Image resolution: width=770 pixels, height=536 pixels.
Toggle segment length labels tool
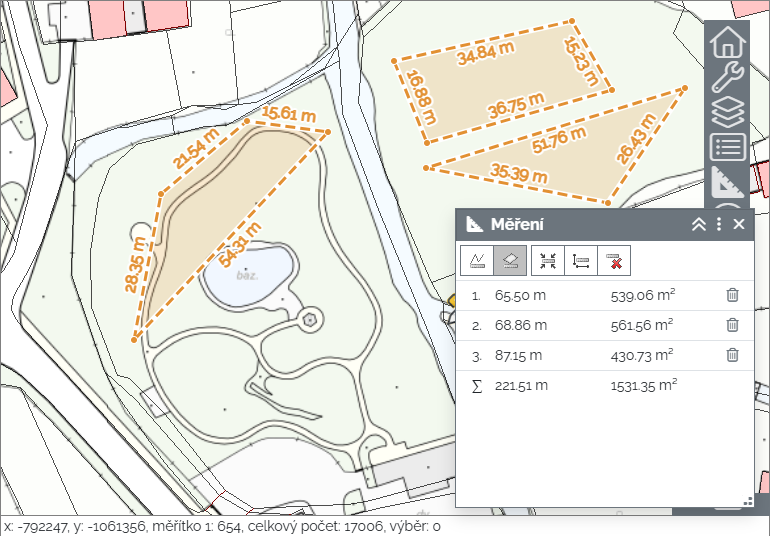coord(582,261)
